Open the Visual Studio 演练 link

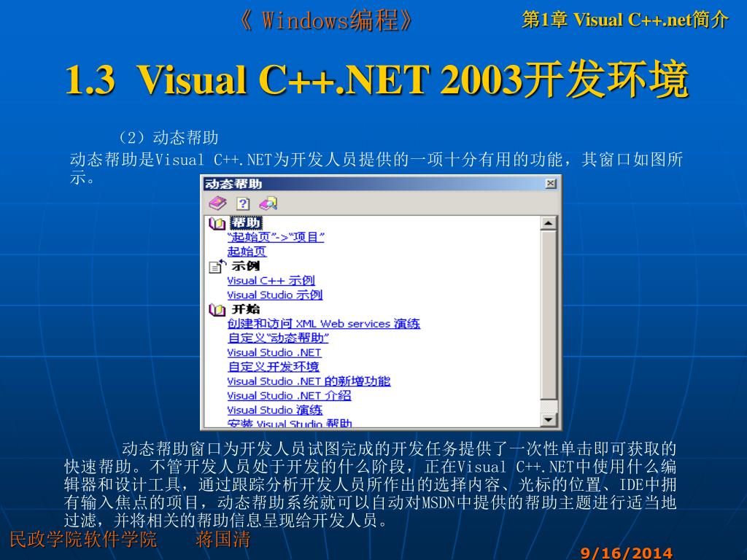[x=275, y=410]
